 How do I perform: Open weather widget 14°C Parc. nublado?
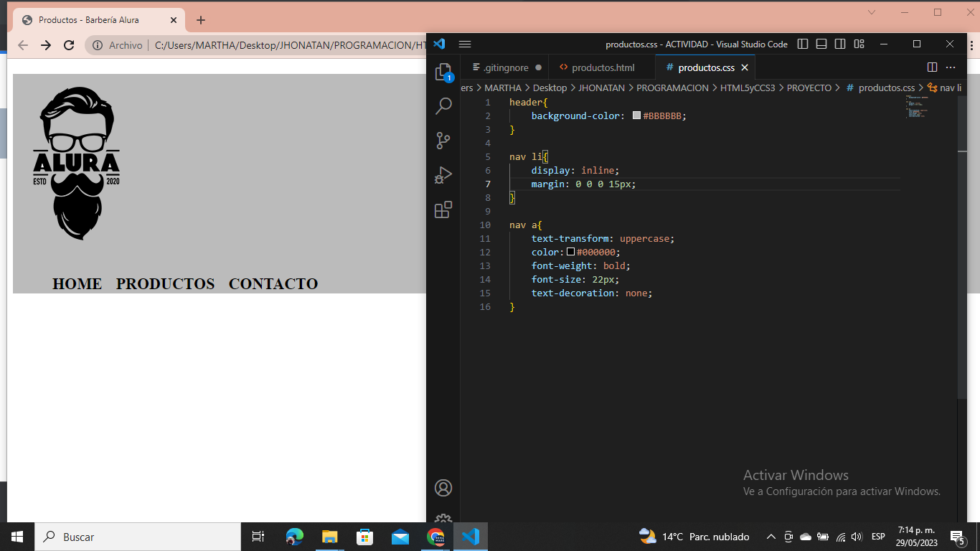[694, 537]
